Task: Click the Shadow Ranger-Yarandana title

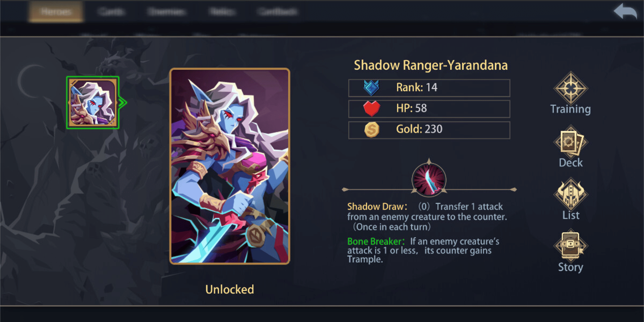Action: pyautogui.click(x=431, y=65)
